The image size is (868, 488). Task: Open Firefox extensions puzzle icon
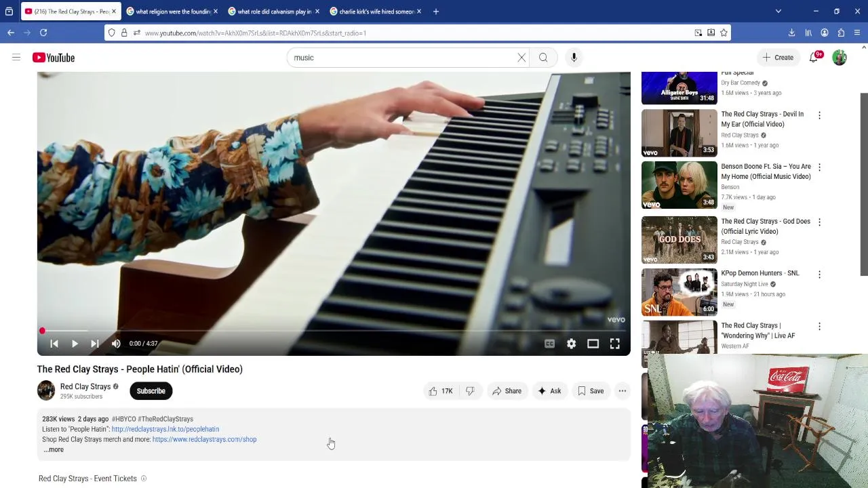point(841,33)
